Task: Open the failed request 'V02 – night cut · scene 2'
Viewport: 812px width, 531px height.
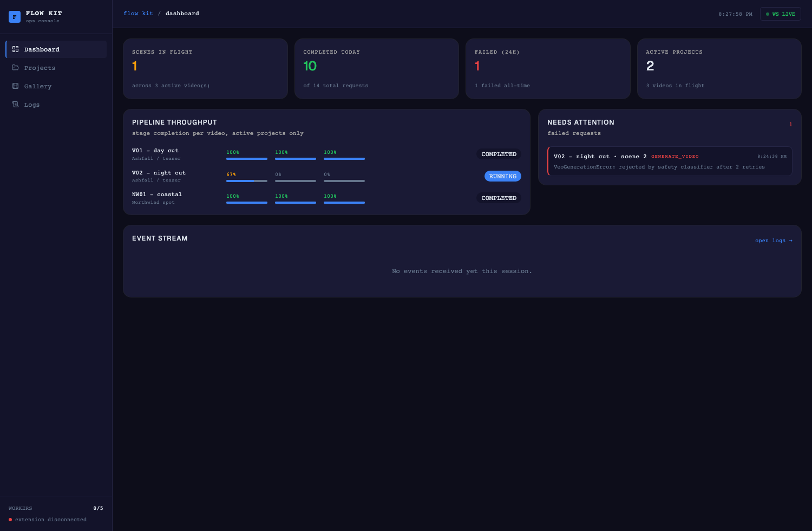Action: (x=670, y=161)
